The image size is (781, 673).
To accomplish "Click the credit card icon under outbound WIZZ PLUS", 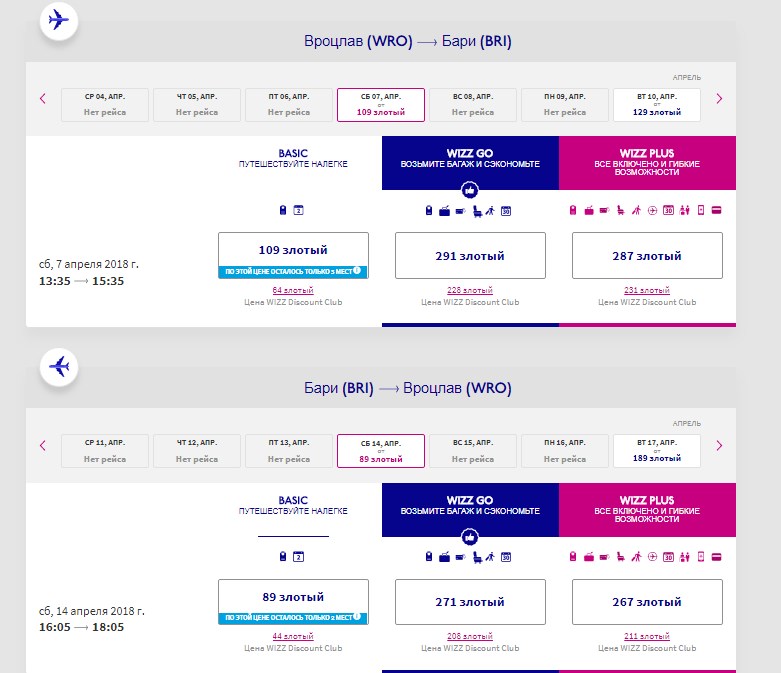I will pos(717,211).
